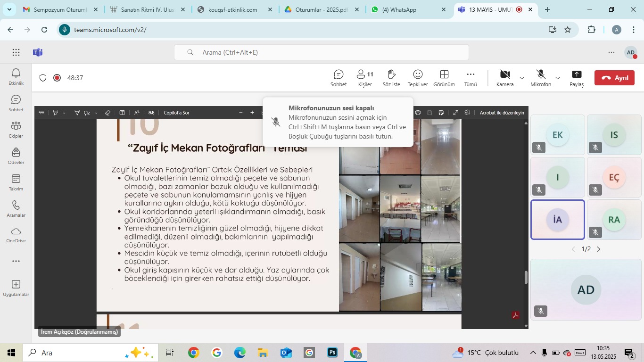Open the Tümü more actions menu
Viewport: 644px width, 362px height.
(x=471, y=78)
